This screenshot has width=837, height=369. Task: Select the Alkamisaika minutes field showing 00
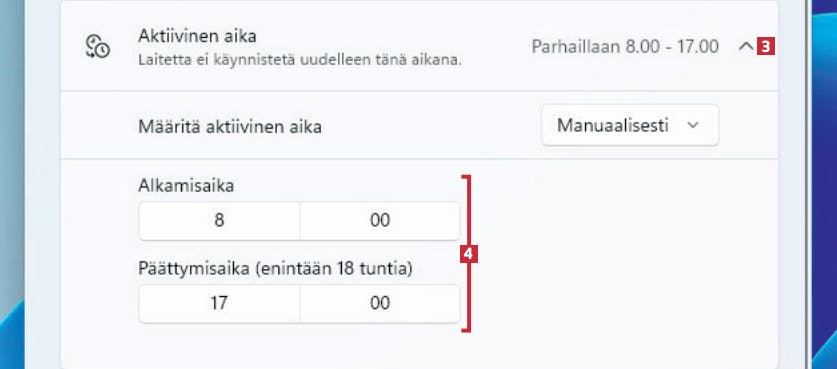click(380, 221)
